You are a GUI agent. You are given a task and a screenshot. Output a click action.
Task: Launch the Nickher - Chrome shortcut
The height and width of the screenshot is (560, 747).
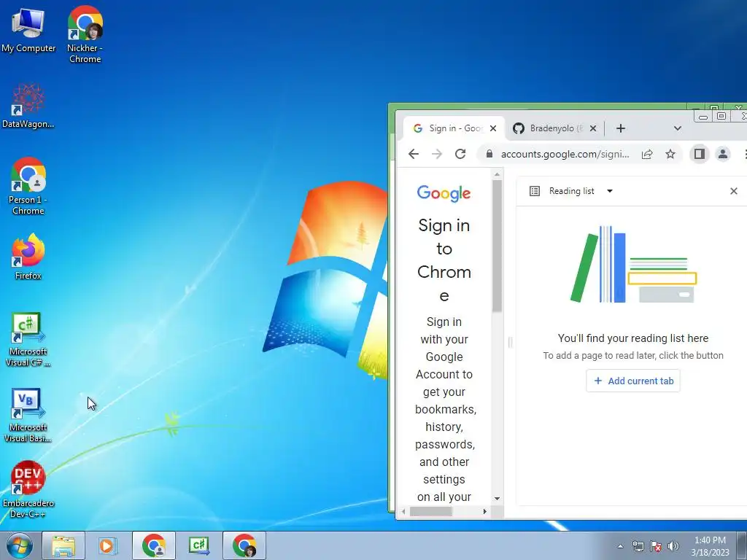point(85,34)
